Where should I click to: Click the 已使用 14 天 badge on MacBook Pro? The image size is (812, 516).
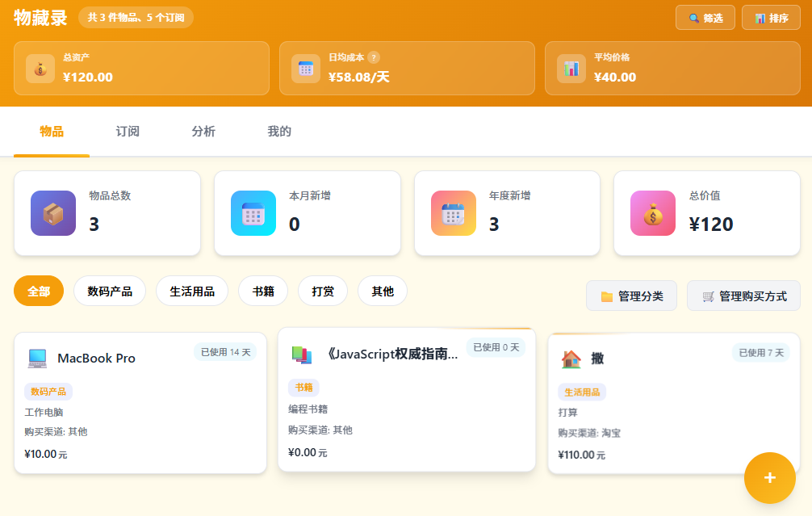(225, 352)
